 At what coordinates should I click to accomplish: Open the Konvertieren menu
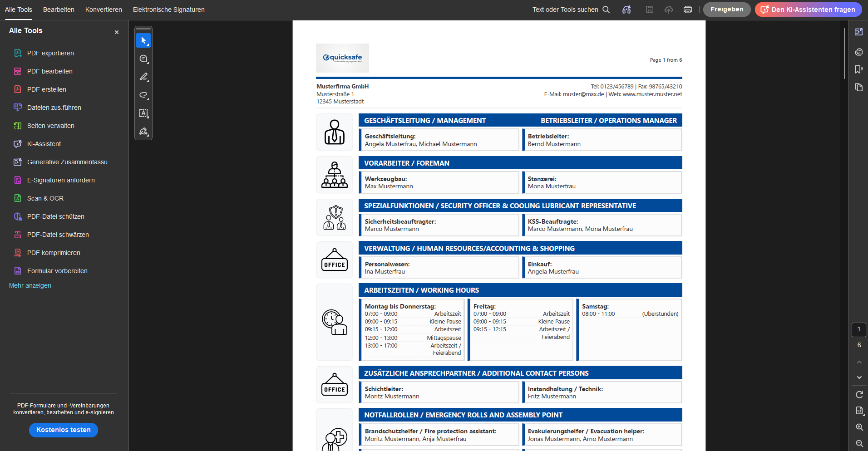[104, 10]
